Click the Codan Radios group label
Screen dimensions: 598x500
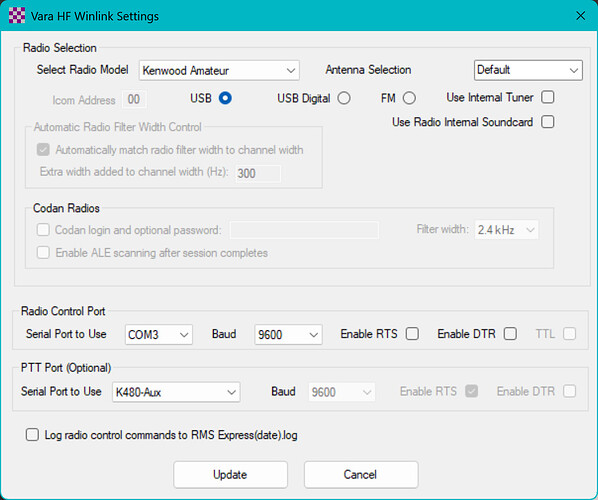click(66, 208)
